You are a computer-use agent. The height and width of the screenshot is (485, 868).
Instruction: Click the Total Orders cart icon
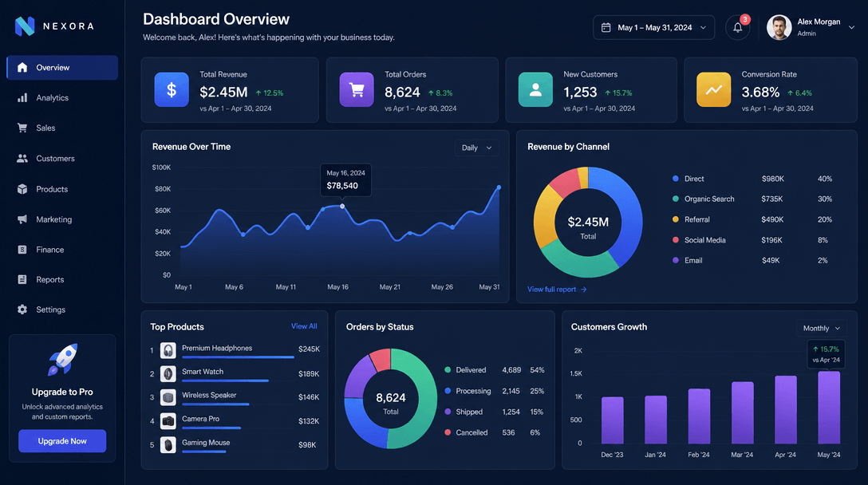(357, 89)
